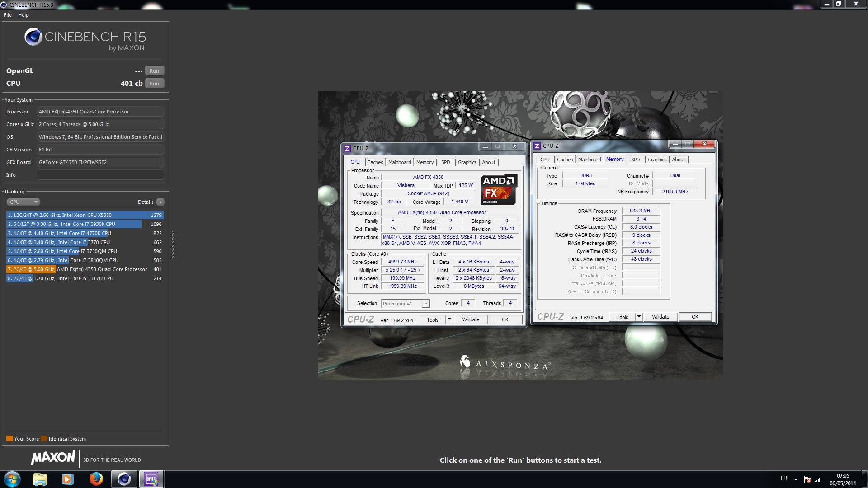The width and height of the screenshot is (868, 488).
Task: Switch to Memory tab in left CPU-Z window
Action: pos(425,162)
